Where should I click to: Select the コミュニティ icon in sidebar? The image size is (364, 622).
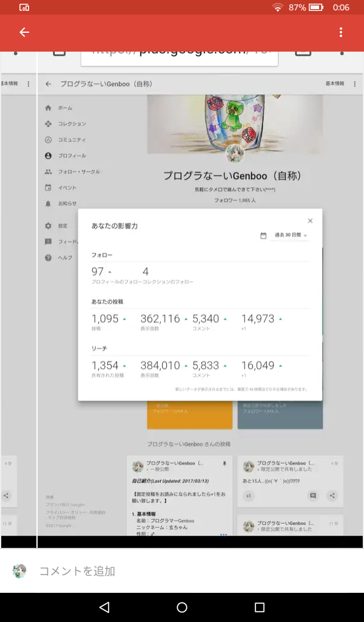[x=49, y=140]
